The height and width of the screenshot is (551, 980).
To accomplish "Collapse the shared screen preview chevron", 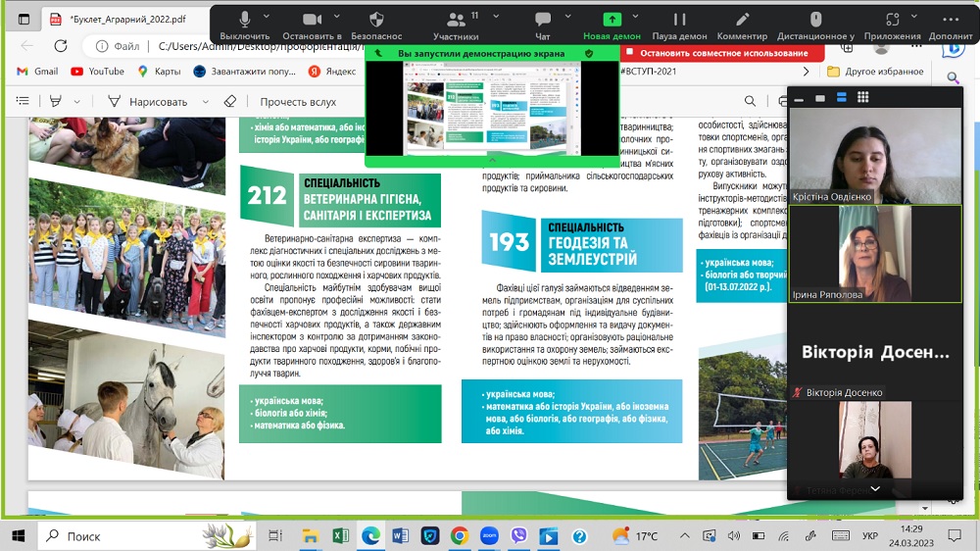I will click(x=492, y=160).
